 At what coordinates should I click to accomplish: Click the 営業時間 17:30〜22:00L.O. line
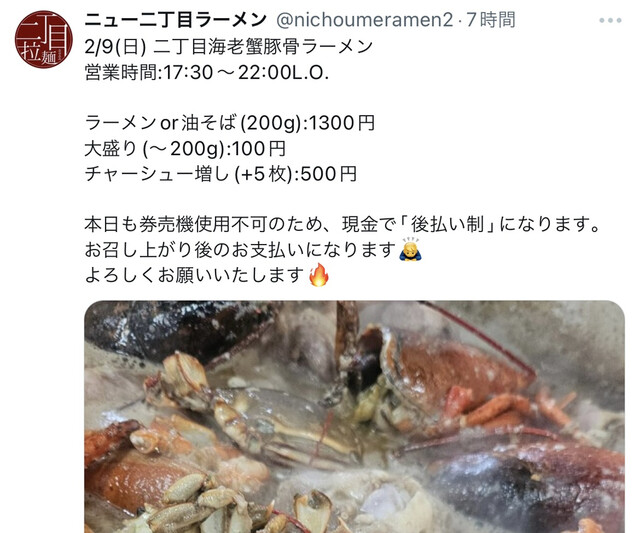[207, 73]
